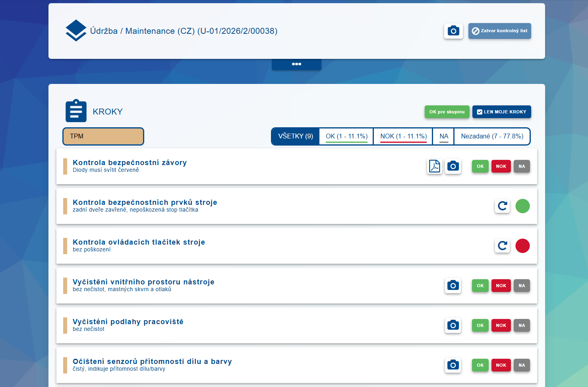Click the green status circle indicator

522,206
